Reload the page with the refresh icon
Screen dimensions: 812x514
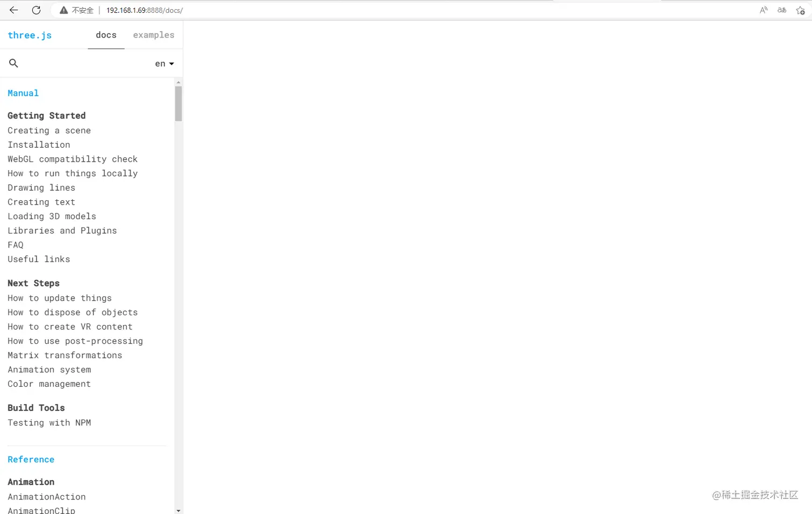click(x=36, y=10)
